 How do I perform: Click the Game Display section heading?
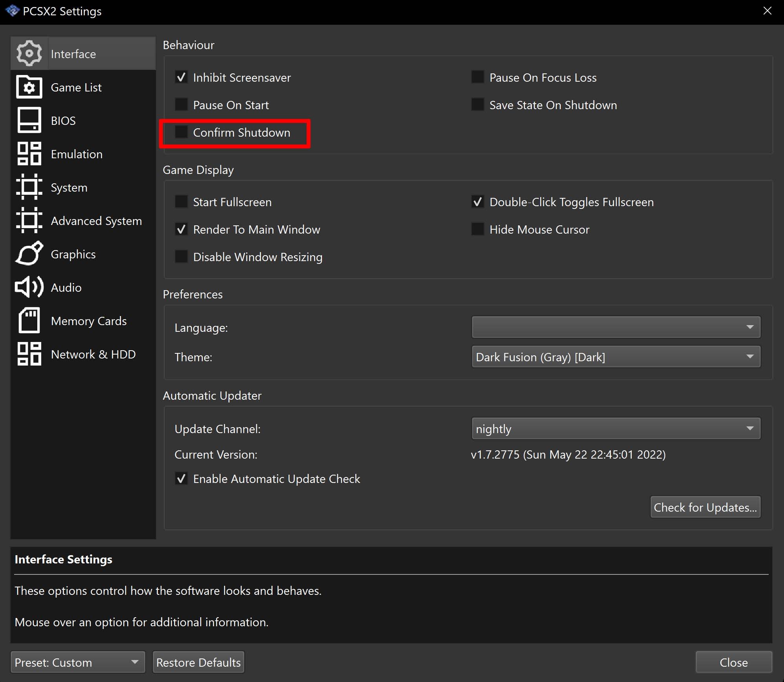pyautogui.click(x=198, y=170)
